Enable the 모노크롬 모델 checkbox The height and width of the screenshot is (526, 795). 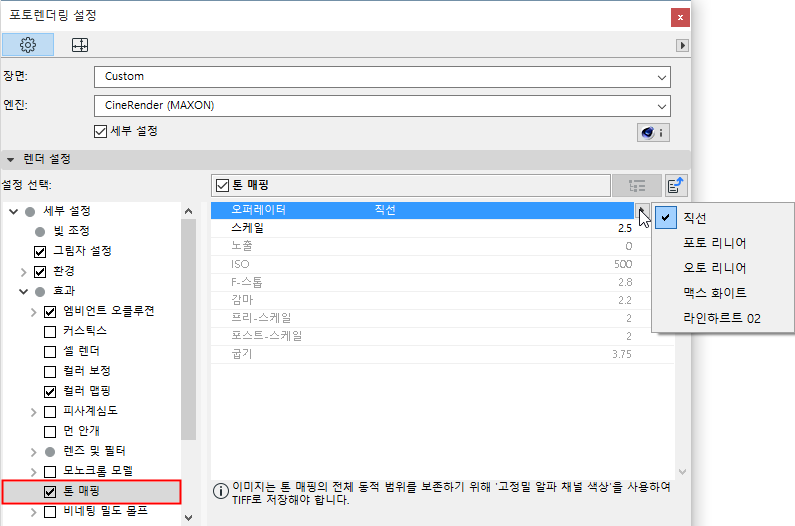tap(50, 472)
